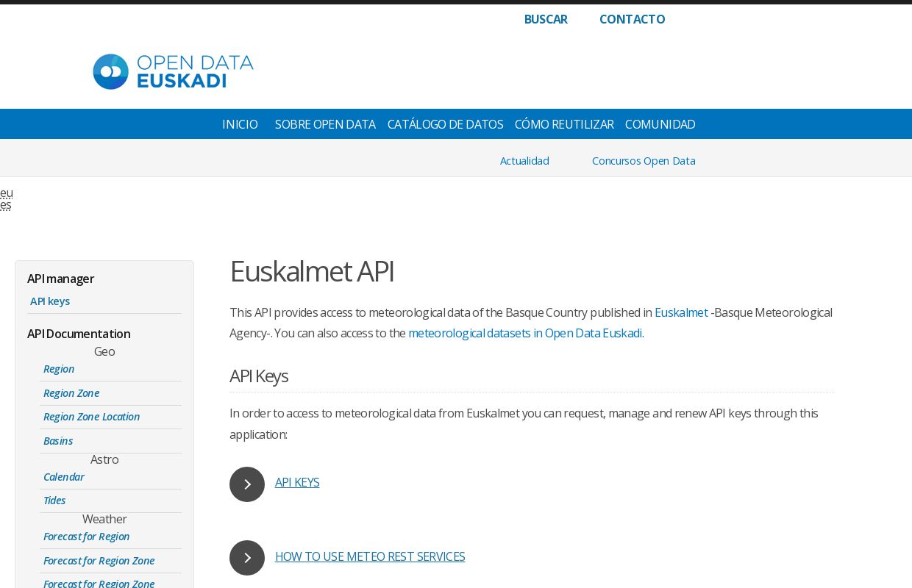Open the CONTACTO link in the header
Image resolution: width=912 pixels, height=588 pixels.
632,19
